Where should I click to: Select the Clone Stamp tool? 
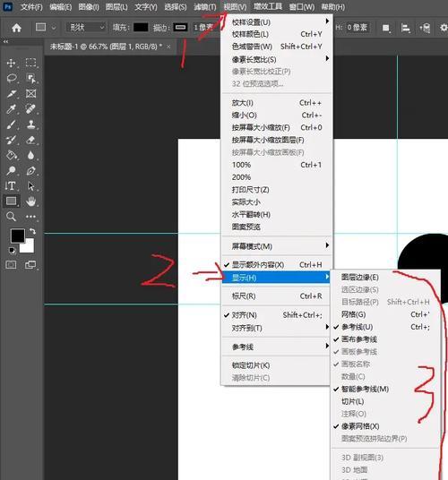31,124
